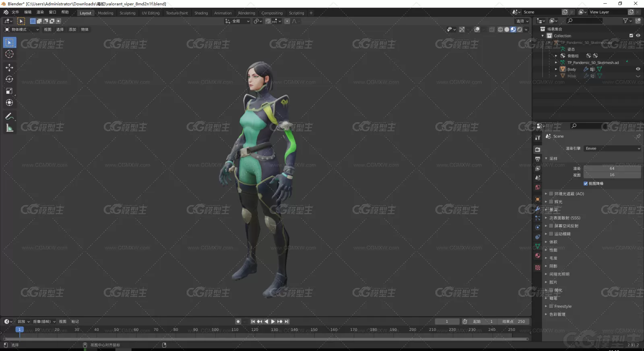
Task: Click the add workspace plus button
Action: pos(311,13)
